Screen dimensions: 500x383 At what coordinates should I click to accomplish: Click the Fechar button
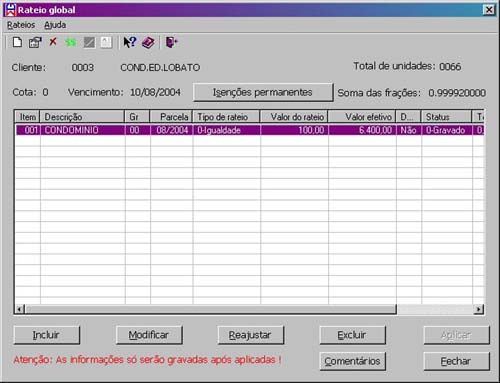(x=457, y=361)
